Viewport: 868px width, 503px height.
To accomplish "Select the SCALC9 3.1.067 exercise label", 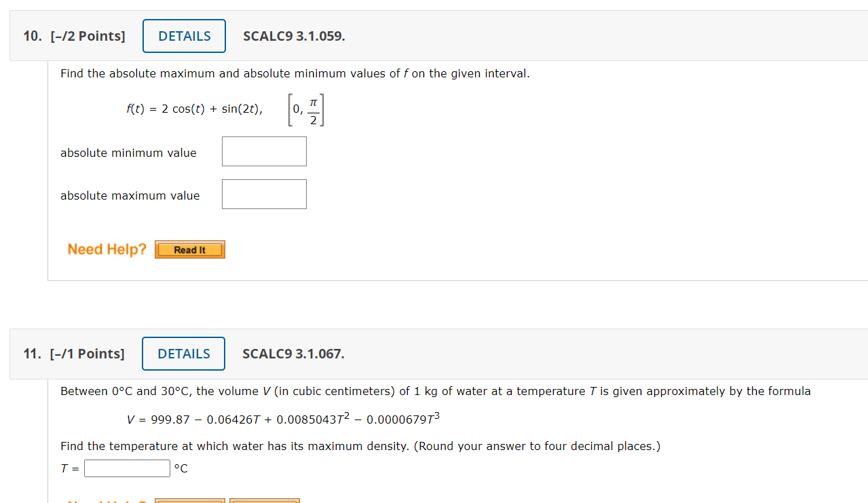I will pyautogui.click(x=293, y=354).
